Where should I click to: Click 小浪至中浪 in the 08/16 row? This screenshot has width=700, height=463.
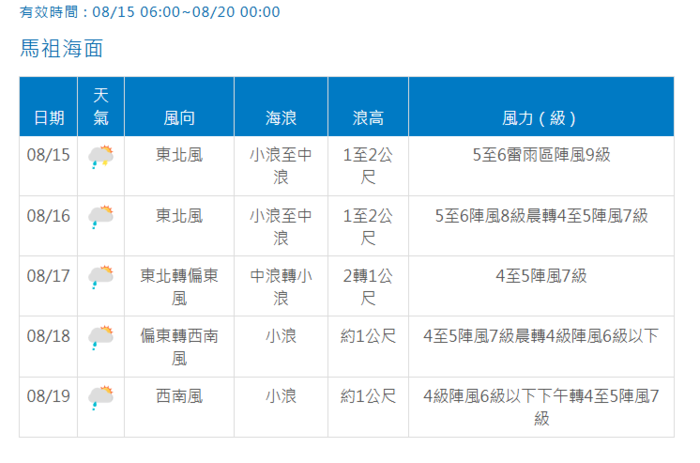tap(281, 227)
